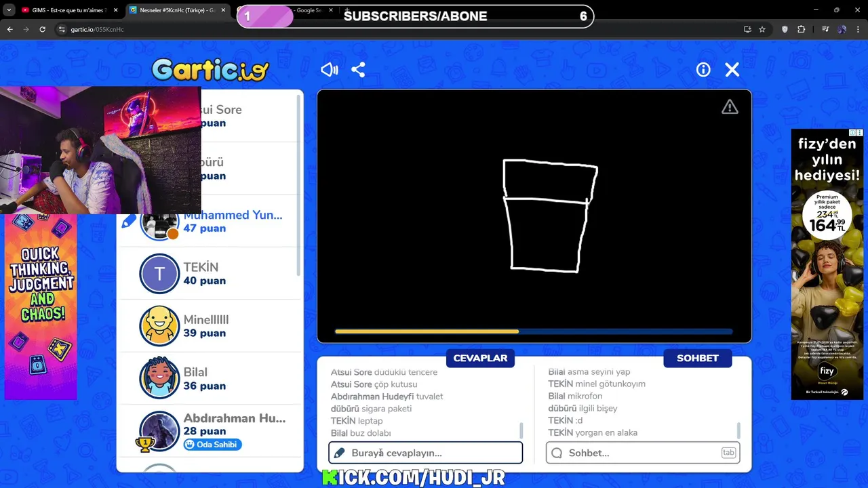Click Abdırahman Hu... player avatar
The image size is (868, 488).
pos(159,430)
